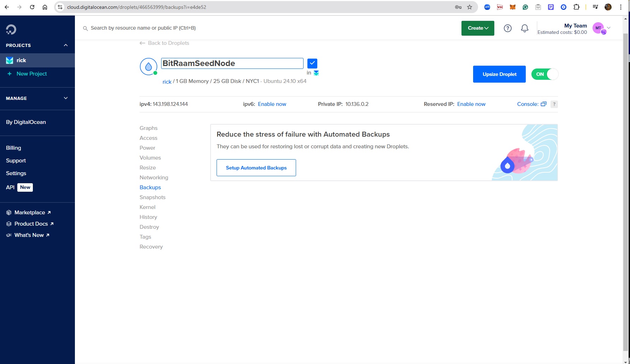This screenshot has width=630, height=364.
Task: Open notifications bell
Action: (x=525, y=28)
